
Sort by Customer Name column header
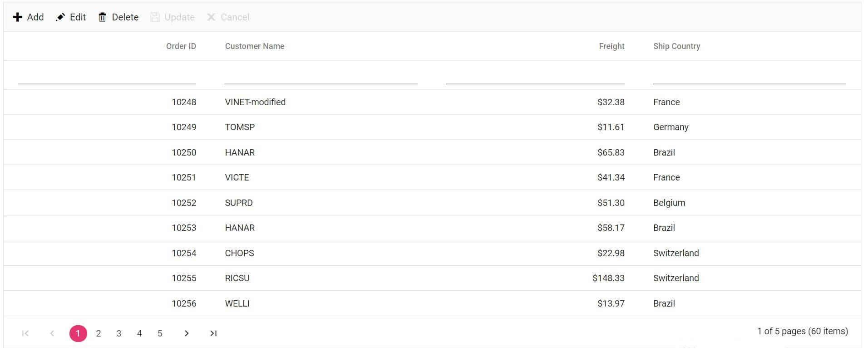(x=255, y=46)
